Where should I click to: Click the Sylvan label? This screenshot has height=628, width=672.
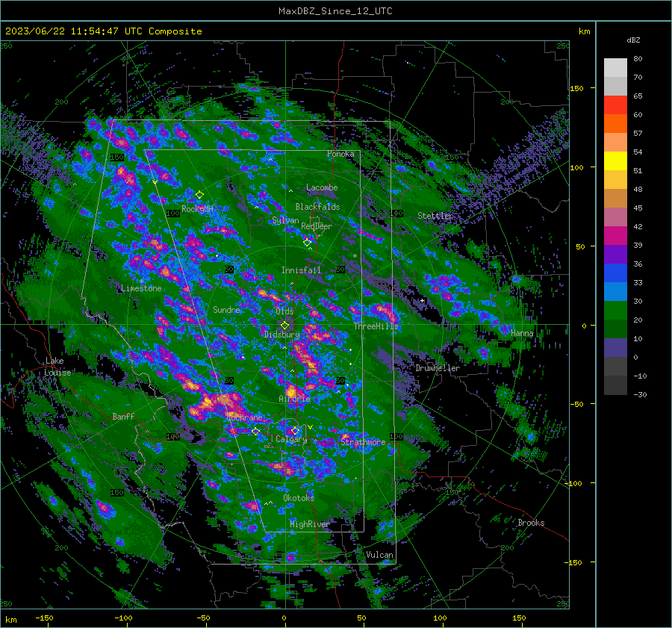tap(285, 220)
